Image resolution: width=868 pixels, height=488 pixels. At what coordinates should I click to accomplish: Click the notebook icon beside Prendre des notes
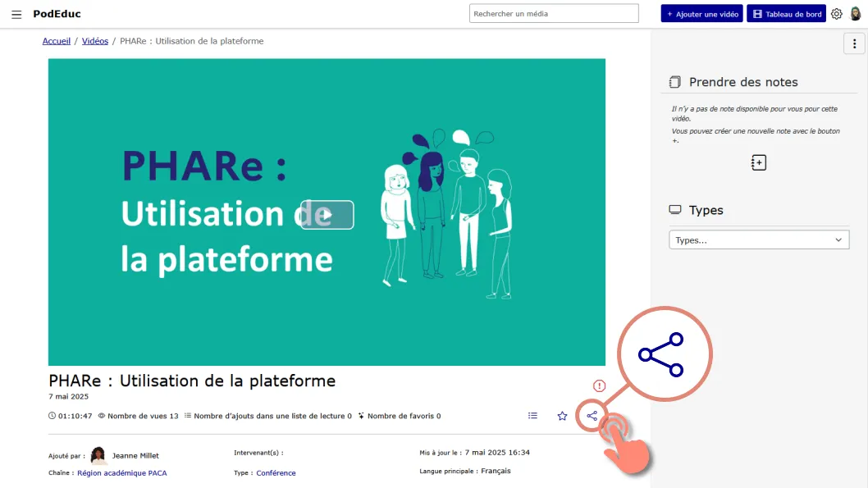[x=675, y=82]
